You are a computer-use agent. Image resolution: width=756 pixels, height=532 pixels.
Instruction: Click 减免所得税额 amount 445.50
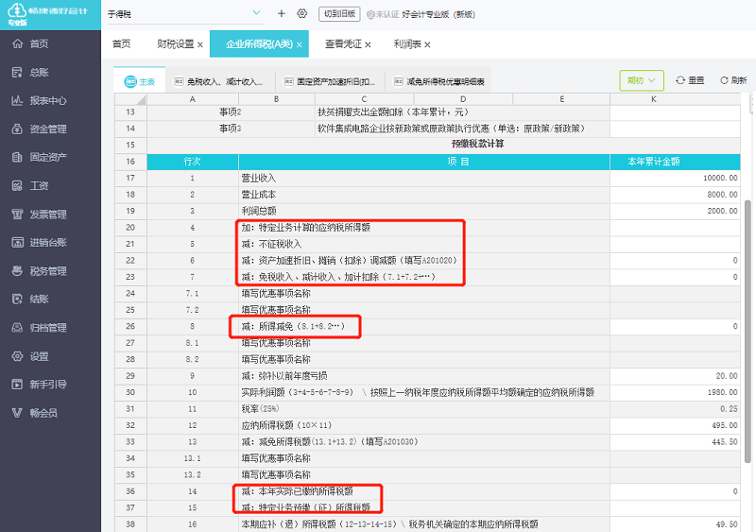pos(675,442)
